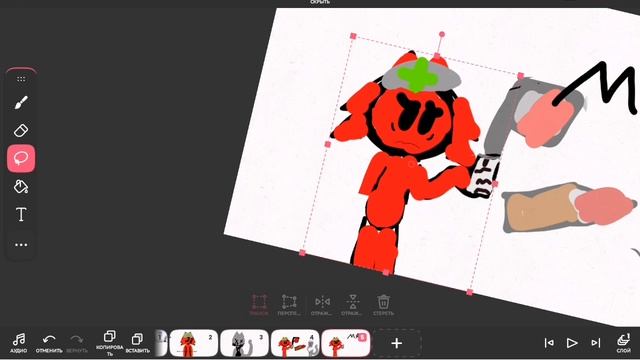The width and height of the screenshot is (640, 360).
Task: Click top-right selection corner handle
Action: 521,76
